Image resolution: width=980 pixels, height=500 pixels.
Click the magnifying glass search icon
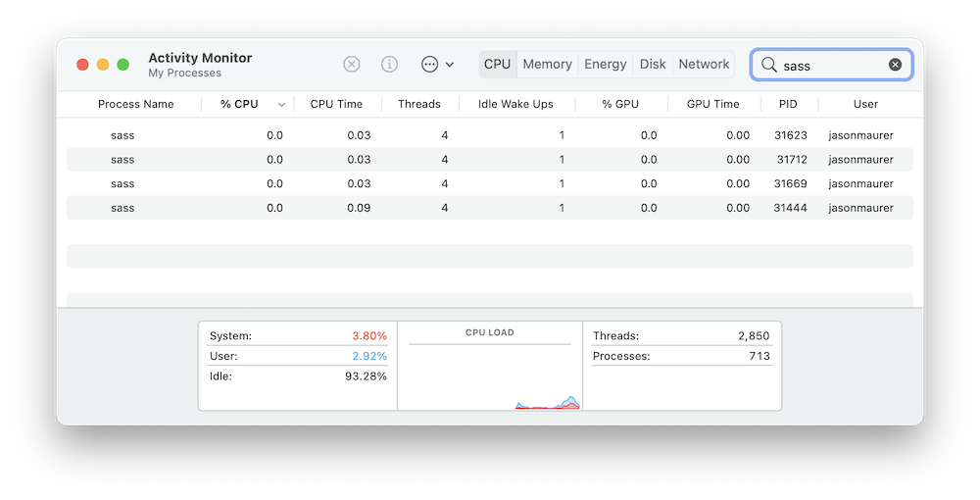click(769, 65)
